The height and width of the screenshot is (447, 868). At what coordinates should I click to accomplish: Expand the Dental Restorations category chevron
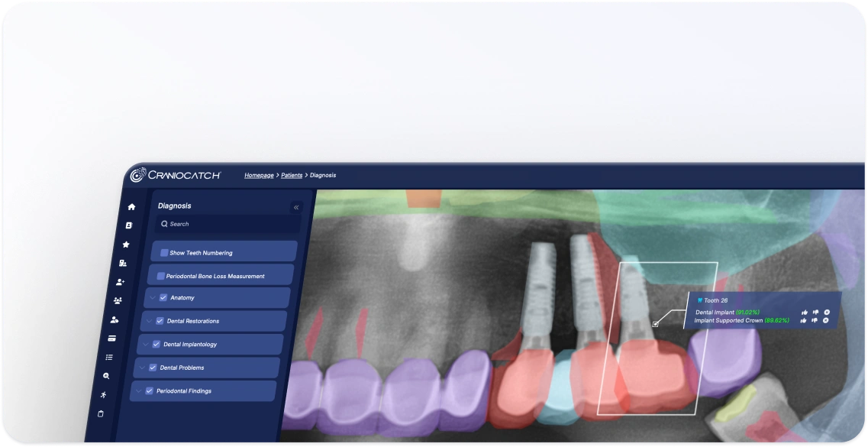coord(150,321)
